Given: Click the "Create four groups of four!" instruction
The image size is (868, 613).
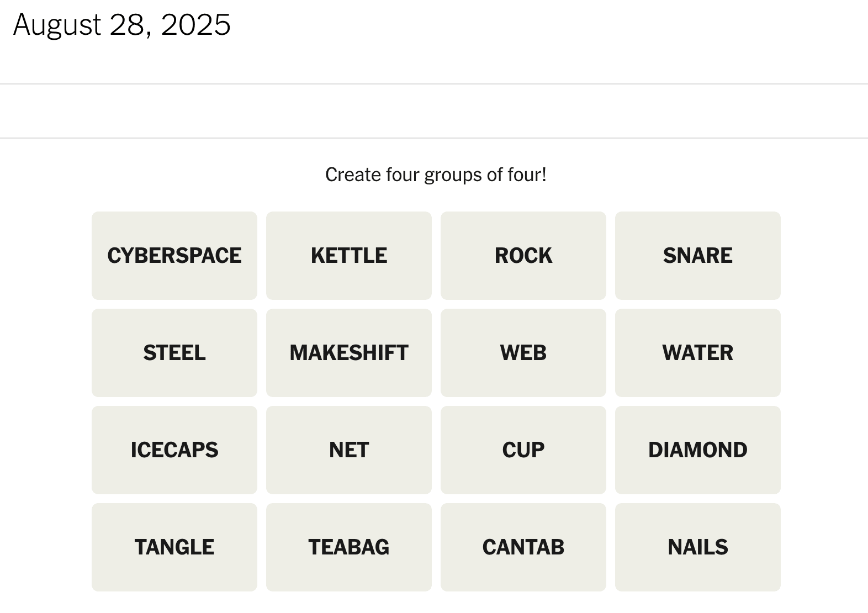Looking at the screenshot, I should pos(436,175).
